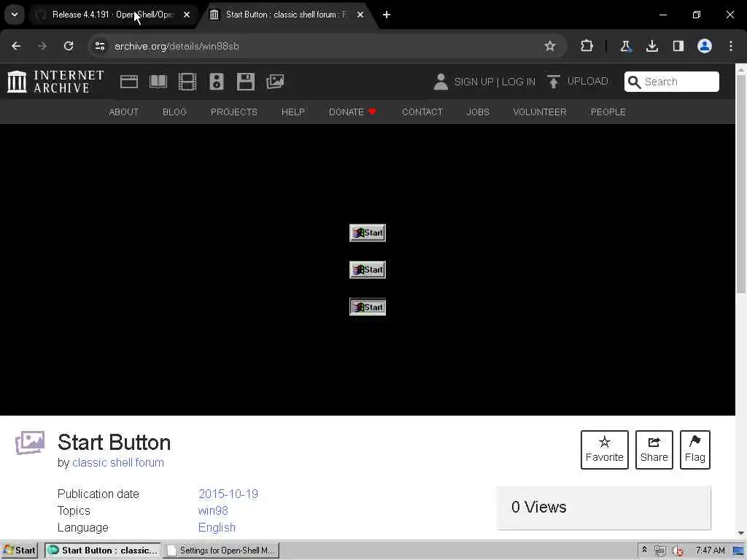Open the JOBS menu item
The height and width of the screenshot is (560, 747).
(x=478, y=112)
